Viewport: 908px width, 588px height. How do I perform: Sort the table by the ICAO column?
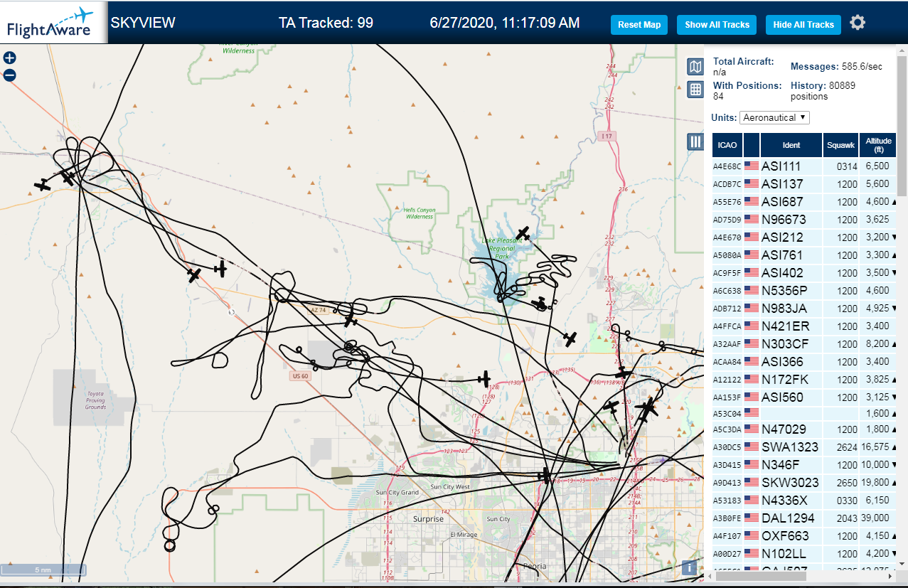coord(727,145)
